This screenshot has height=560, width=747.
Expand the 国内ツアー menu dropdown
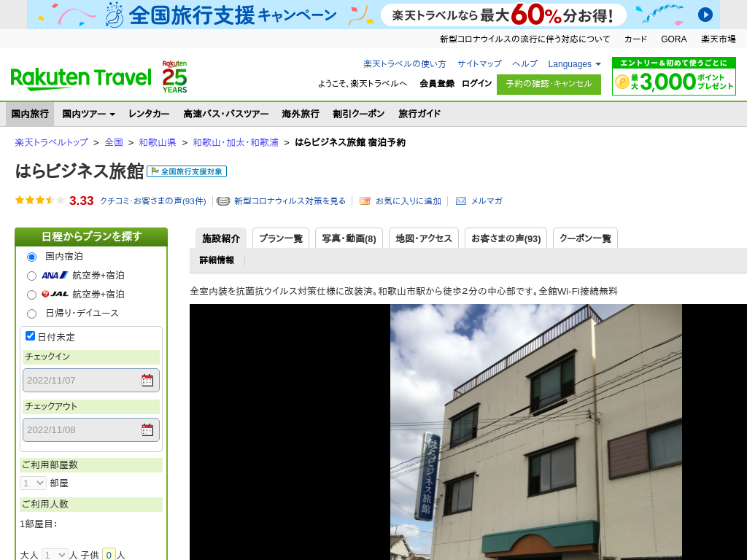[x=88, y=114]
